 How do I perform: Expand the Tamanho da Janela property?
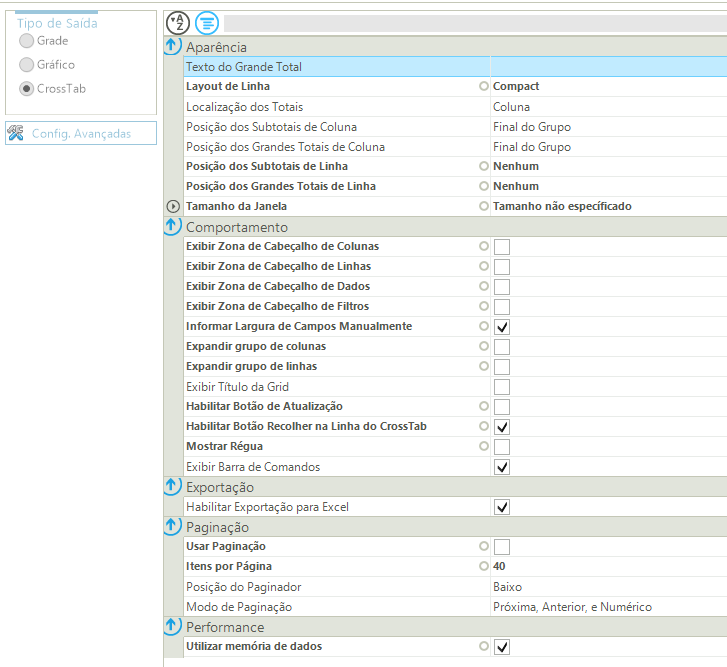click(x=173, y=206)
